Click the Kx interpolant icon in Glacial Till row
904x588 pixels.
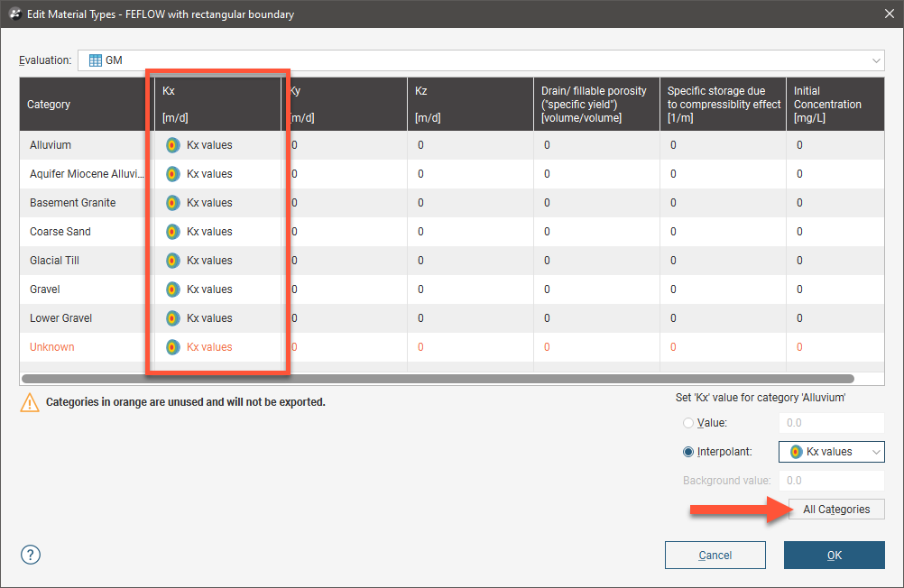[173, 261]
